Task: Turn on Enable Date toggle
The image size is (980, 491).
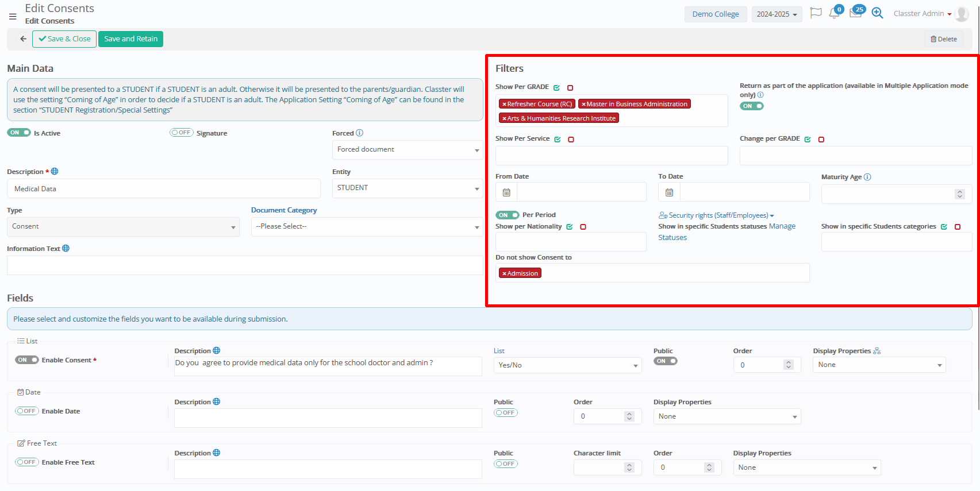Action: click(27, 411)
